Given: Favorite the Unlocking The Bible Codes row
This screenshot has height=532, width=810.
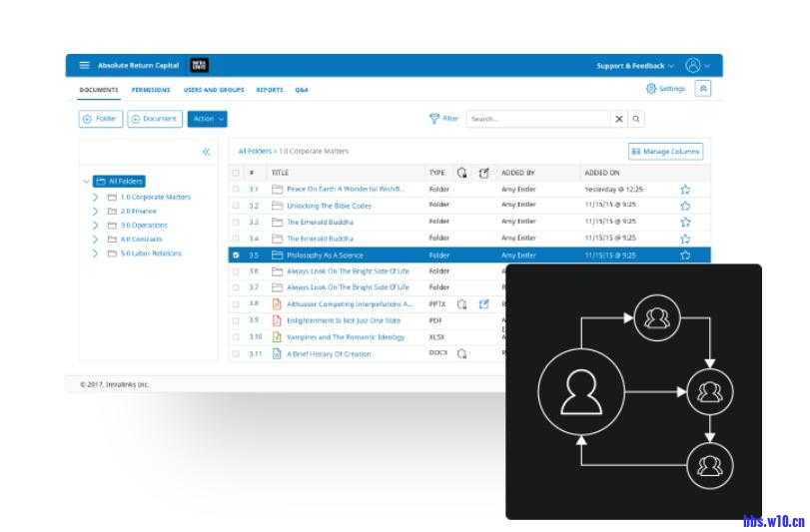Looking at the screenshot, I should click(685, 206).
